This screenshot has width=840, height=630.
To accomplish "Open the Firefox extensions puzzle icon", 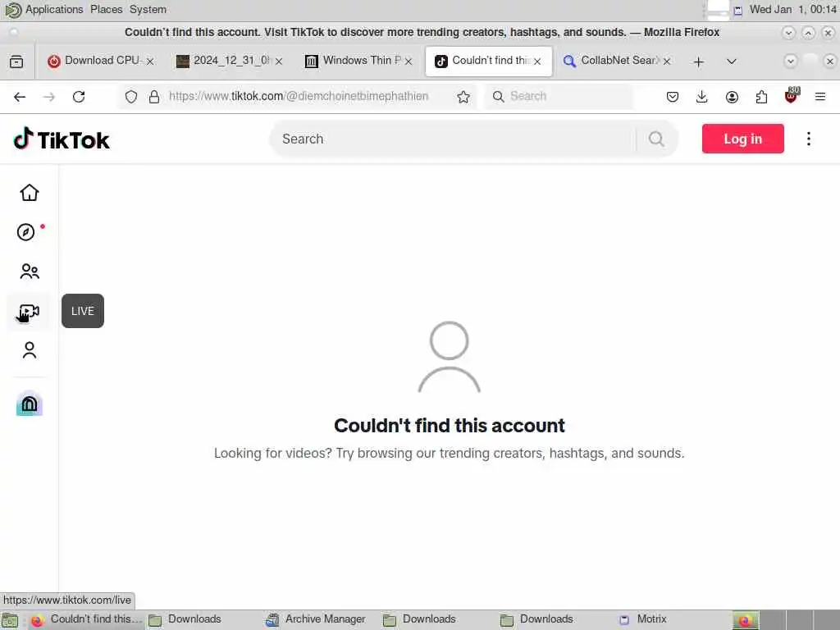I will click(x=761, y=97).
